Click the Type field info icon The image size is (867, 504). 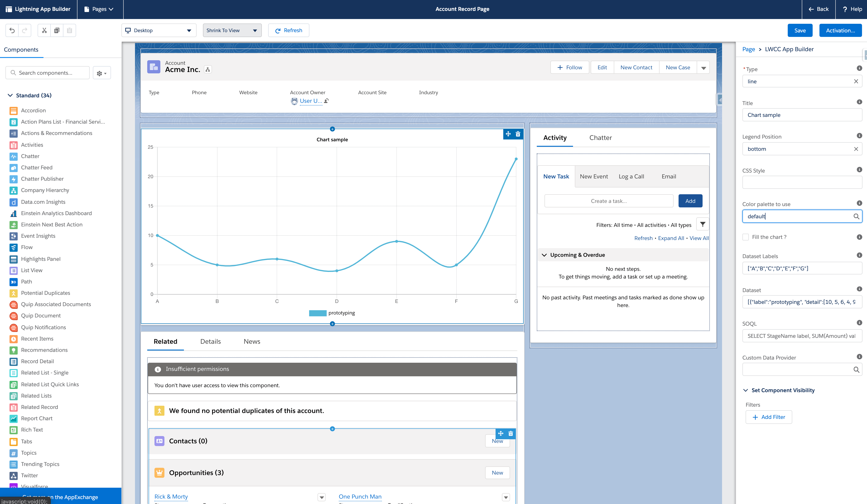click(x=859, y=68)
